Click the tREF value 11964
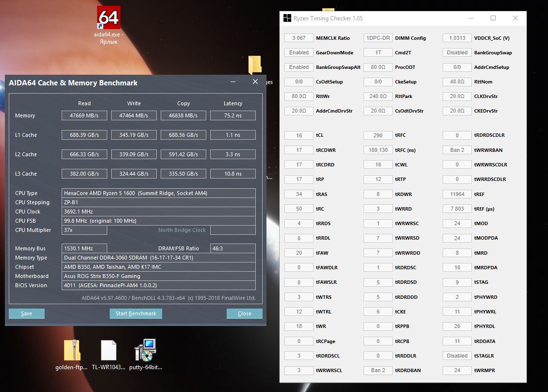The width and height of the screenshot is (548, 392). [457, 194]
